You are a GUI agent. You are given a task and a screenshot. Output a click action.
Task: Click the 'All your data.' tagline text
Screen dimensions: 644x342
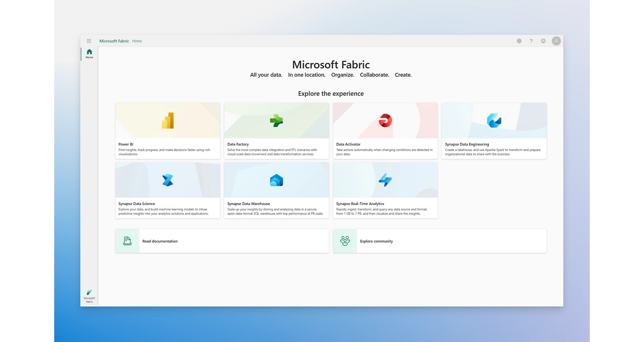[266, 75]
